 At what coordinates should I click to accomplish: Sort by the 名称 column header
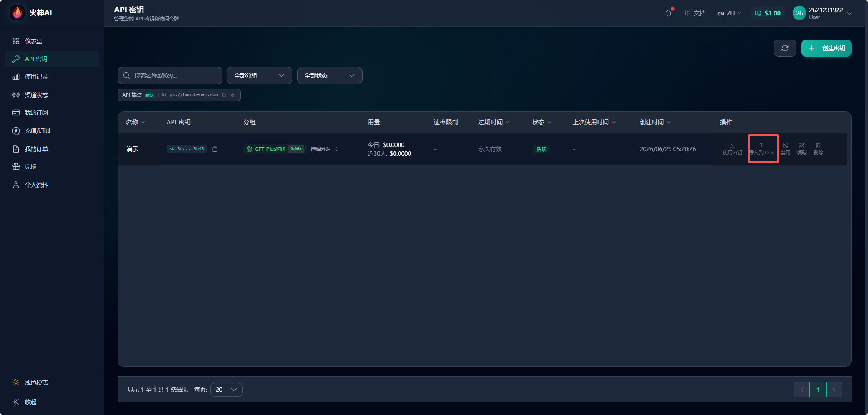point(135,122)
